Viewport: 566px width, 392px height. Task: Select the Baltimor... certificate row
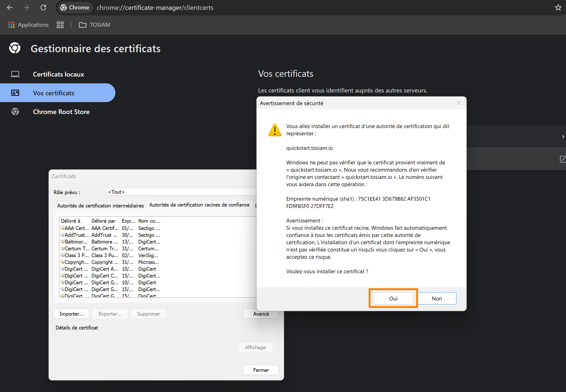(x=110, y=242)
